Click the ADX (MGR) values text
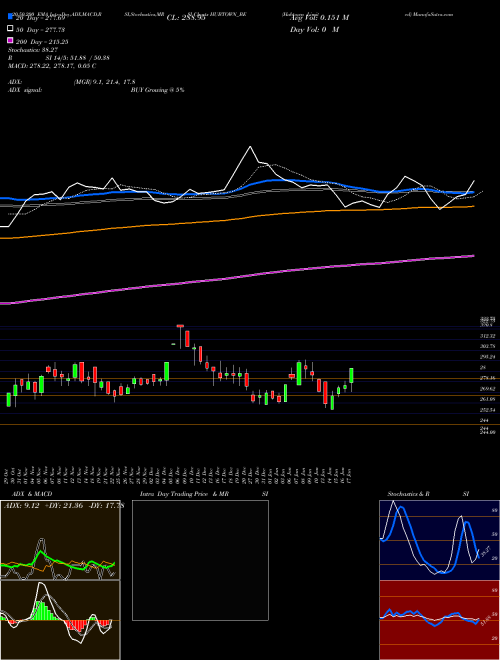The height and width of the screenshot is (660, 500). point(104,82)
